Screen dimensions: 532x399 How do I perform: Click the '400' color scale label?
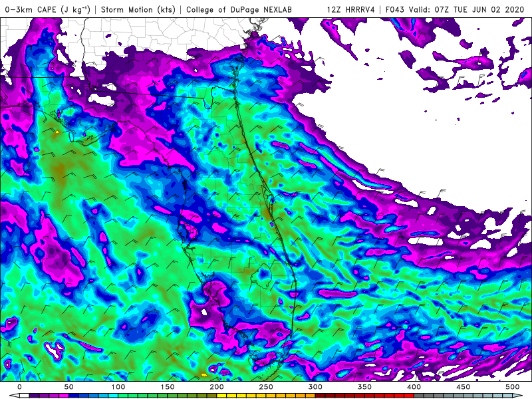[x=414, y=387]
